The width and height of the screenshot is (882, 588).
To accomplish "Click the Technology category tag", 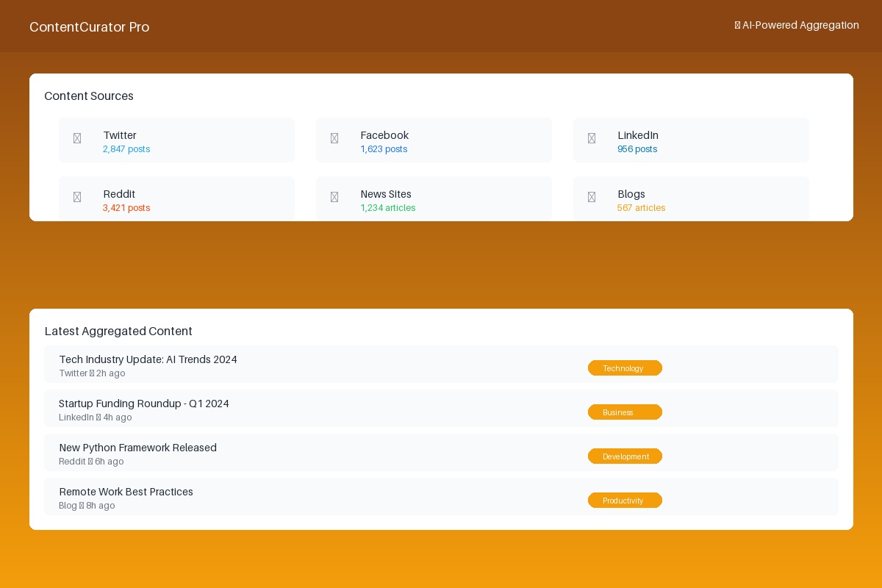I will pos(625,368).
